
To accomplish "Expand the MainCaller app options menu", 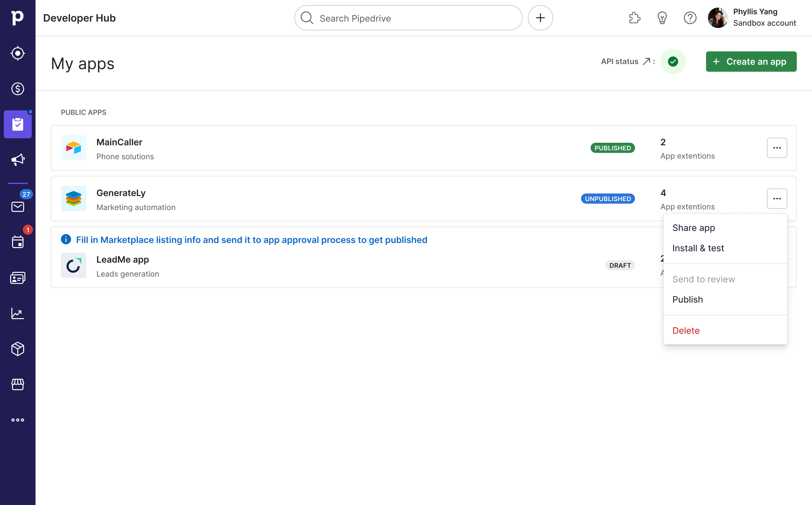I will [777, 148].
